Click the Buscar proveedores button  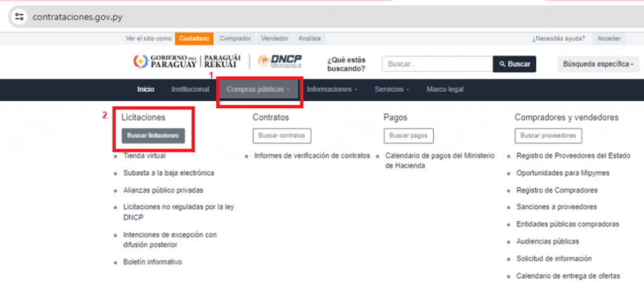(x=548, y=136)
